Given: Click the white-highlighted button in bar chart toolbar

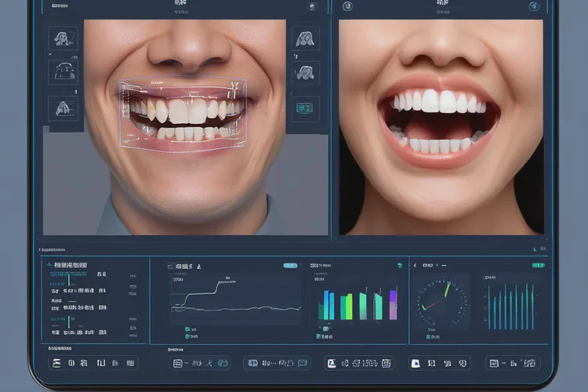Looking at the screenshot, I should pyautogui.click(x=332, y=364).
